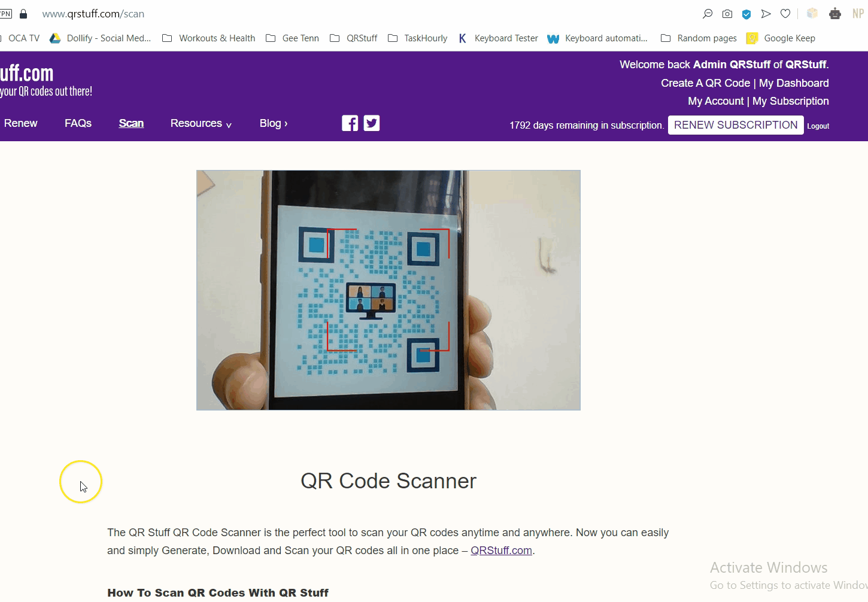Open the Twitter icon link
Image resolution: width=868 pixels, height=602 pixels.
pos(372,123)
